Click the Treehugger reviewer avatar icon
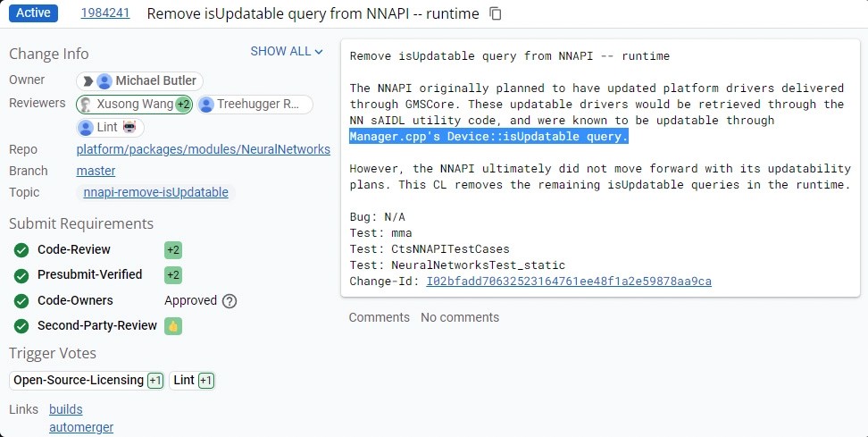The image size is (868, 437). tap(206, 105)
